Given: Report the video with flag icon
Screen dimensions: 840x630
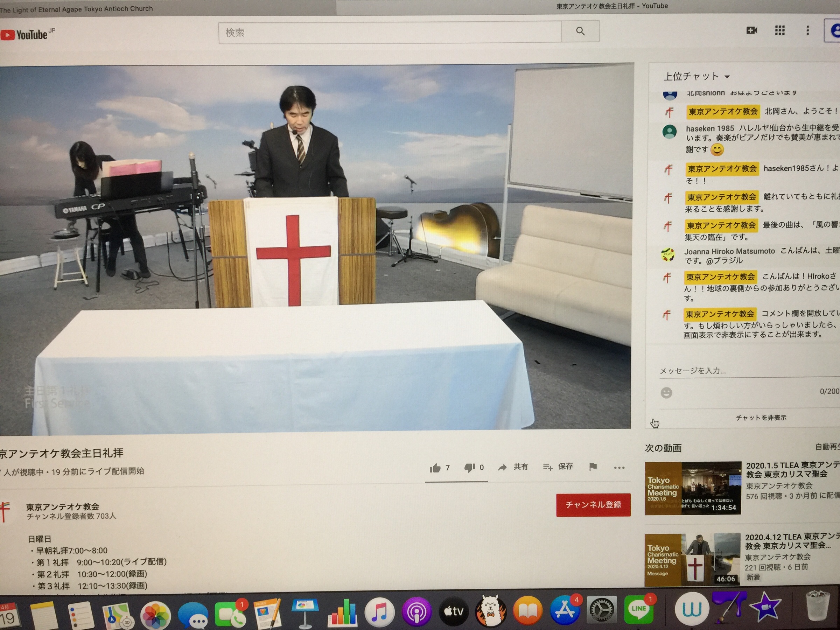Looking at the screenshot, I should (x=593, y=467).
